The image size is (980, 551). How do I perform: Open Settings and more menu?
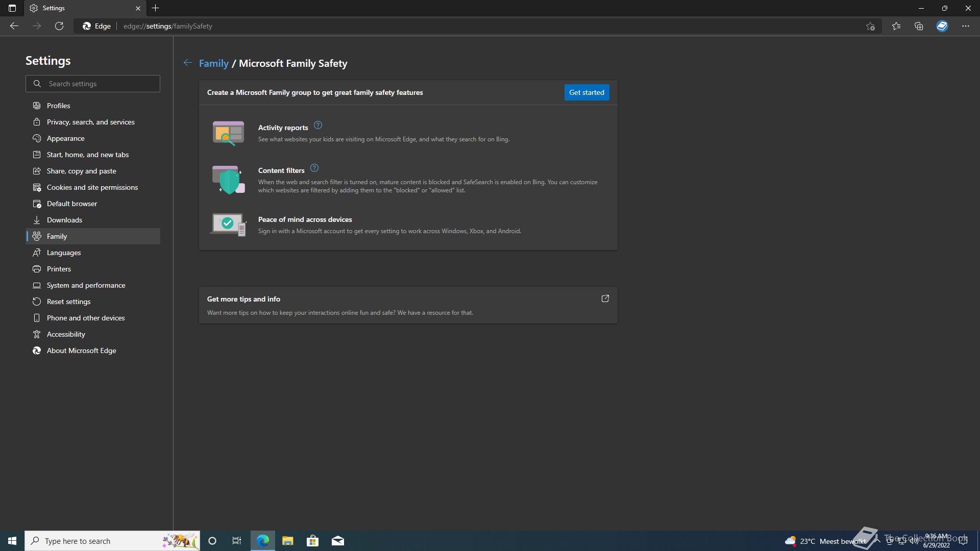[966, 26]
